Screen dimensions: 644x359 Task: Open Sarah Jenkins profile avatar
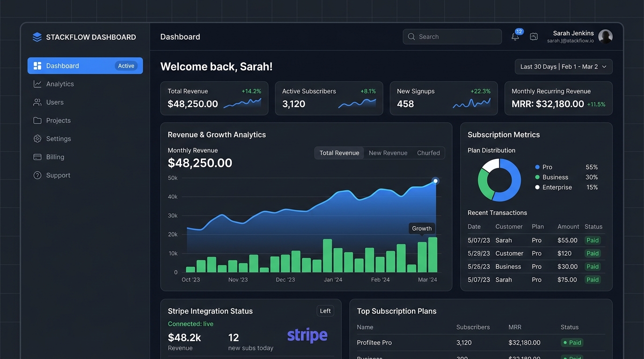pyautogui.click(x=605, y=36)
